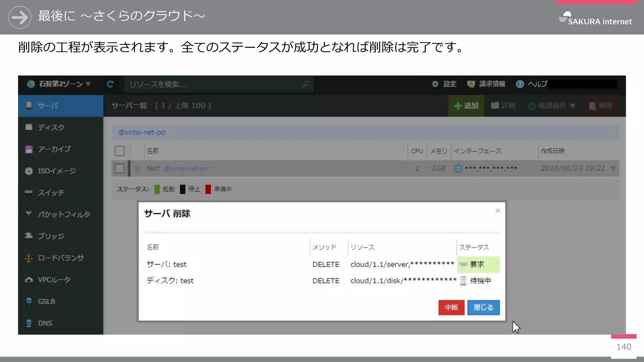
Task: Click the server icon in the sidebar
Action: [x=29, y=106]
